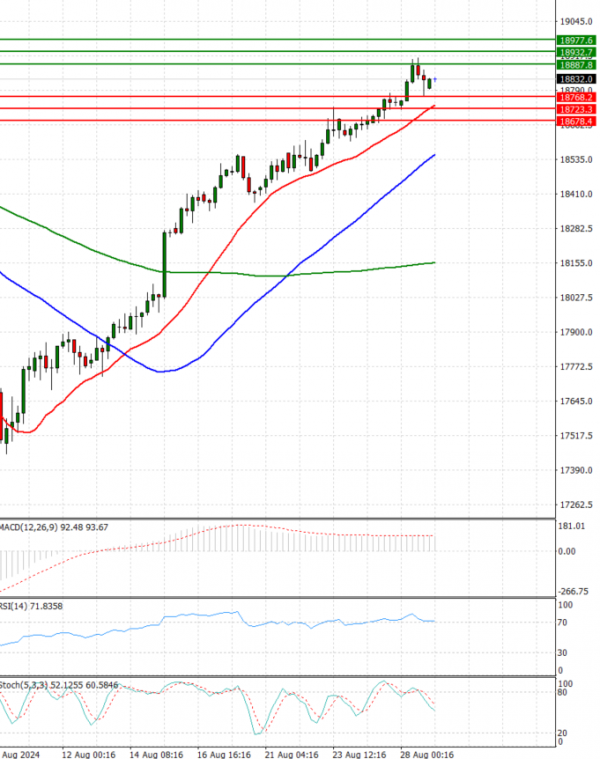This screenshot has width=600, height=759.
Task: Select the RSI(14) 71.8358 indicator label
Action: point(31,606)
